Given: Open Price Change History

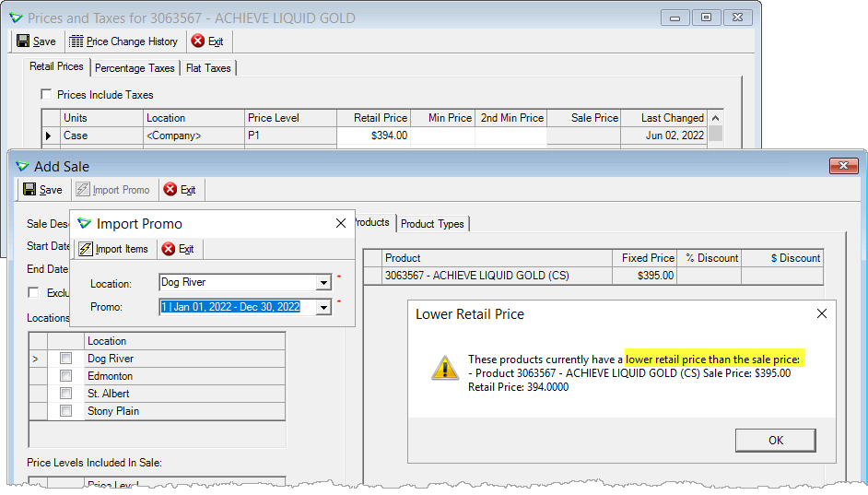Looking at the screenshot, I should pos(123,41).
